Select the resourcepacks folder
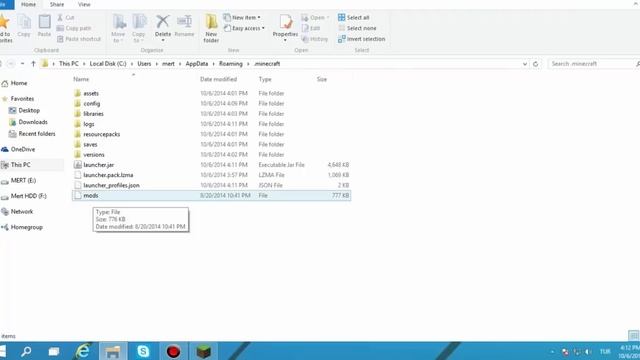640x360 pixels. click(x=211, y=134)
